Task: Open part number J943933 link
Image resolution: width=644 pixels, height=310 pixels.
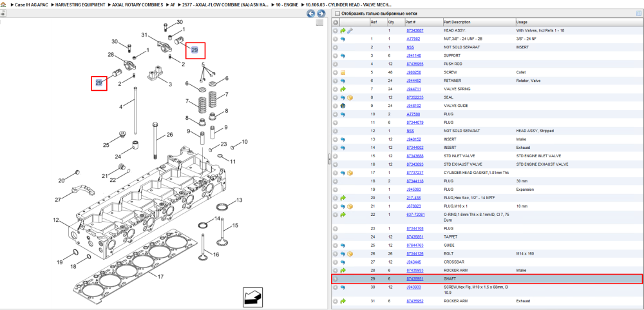Action: (x=413, y=287)
